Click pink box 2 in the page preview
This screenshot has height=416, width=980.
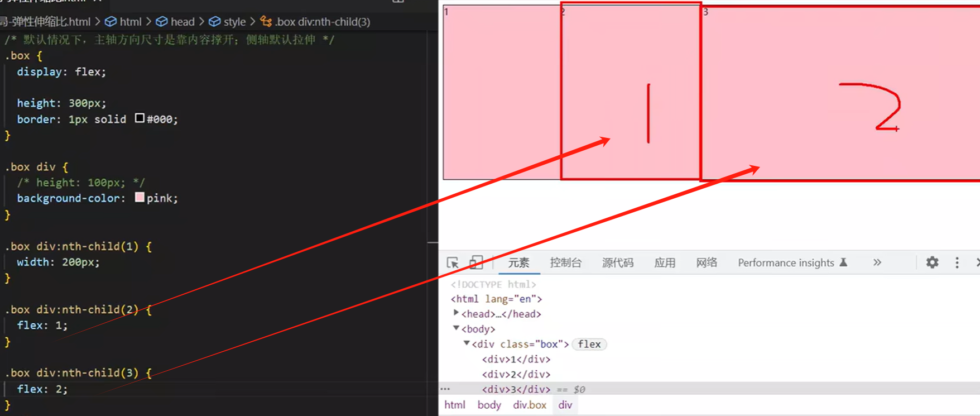tap(631, 92)
